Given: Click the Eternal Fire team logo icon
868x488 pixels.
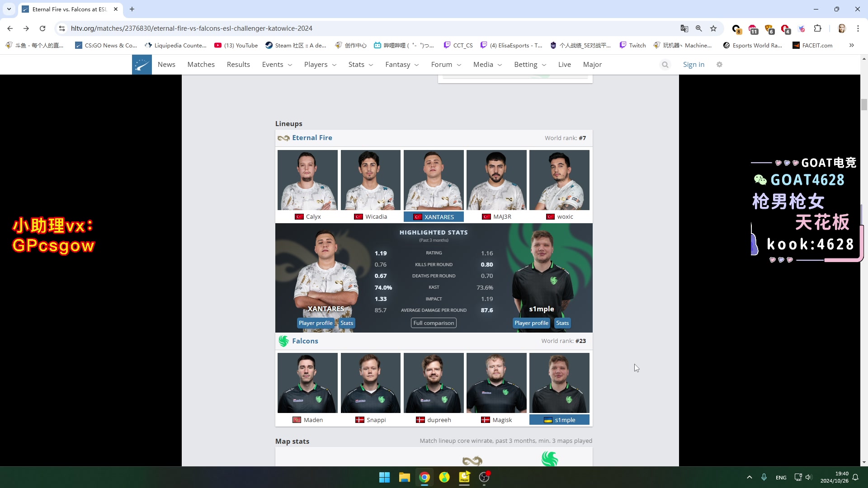Looking at the screenshot, I should [x=283, y=138].
